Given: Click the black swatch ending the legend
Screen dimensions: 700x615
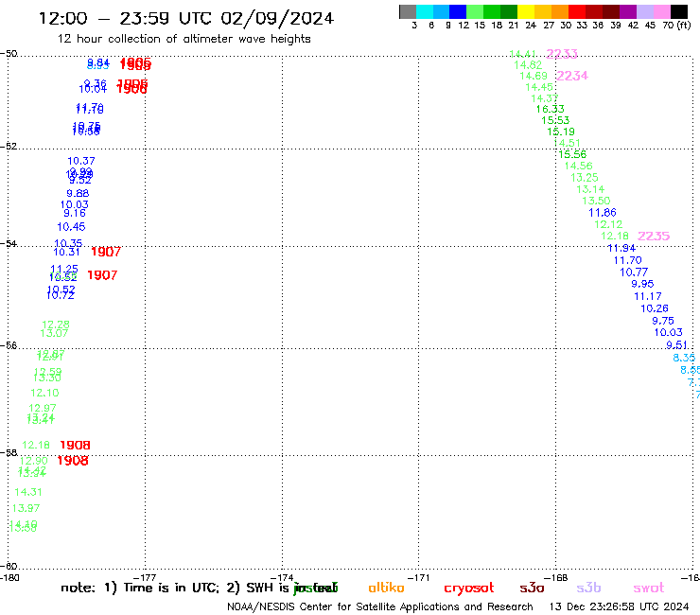Looking at the screenshot, I should point(678,11).
